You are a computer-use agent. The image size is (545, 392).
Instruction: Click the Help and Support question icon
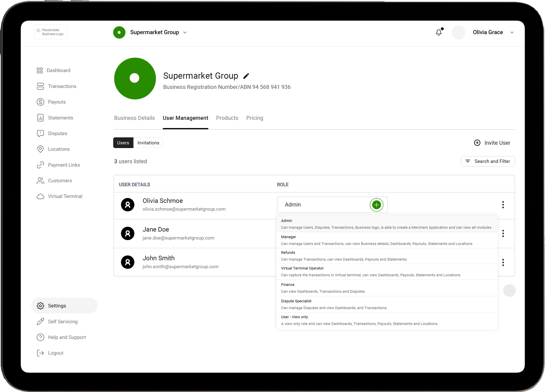pyautogui.click(x=40, y=337)
